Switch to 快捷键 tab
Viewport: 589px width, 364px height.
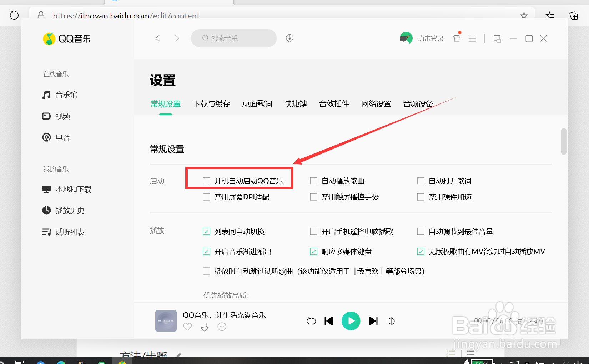click(296, 104)
